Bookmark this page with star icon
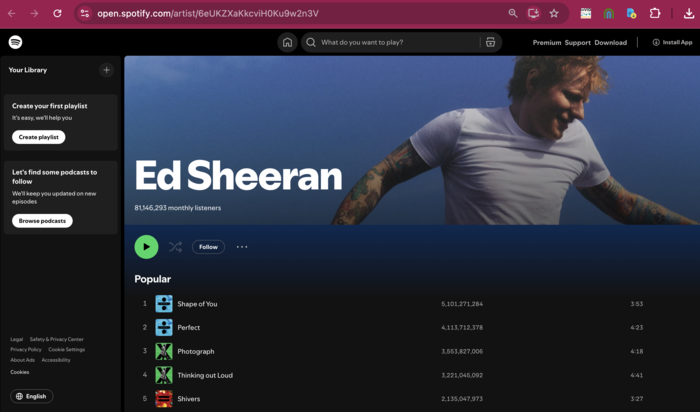The height and width of the screenshot is (412, 700). (x=554, y=13)
